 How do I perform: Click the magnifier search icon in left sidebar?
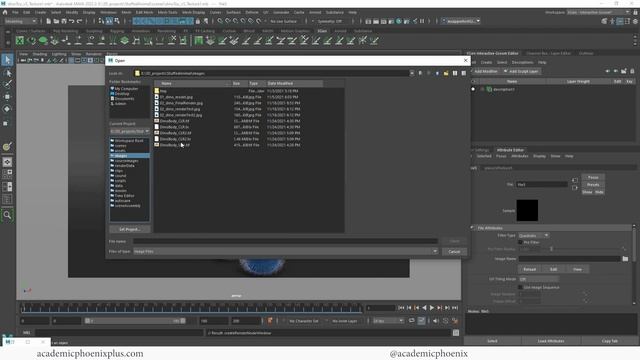[7, 215]
